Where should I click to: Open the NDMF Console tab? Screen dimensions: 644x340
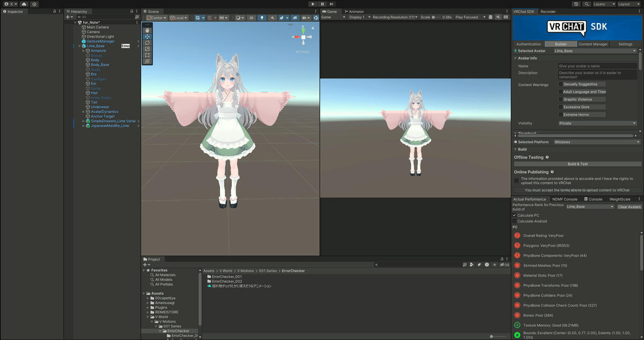point(564,199)
